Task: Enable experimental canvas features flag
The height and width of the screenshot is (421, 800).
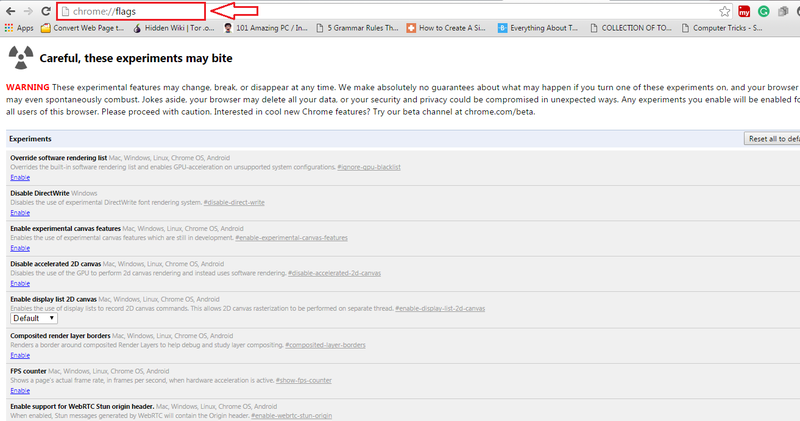Action: coord(20,248)
